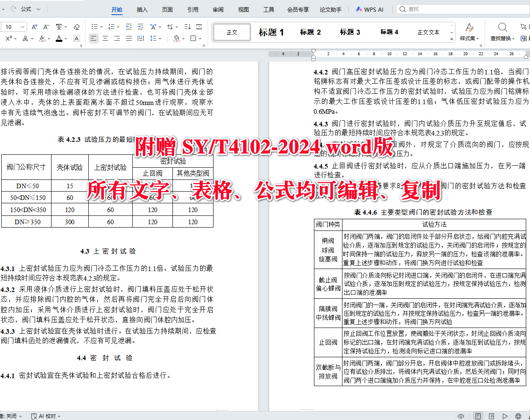Click the character border A icon
This screenshot has width=530, height=420.
(77, 38)
